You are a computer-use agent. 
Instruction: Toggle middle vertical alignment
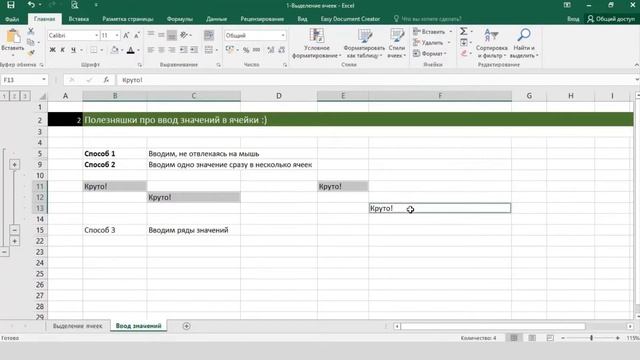[161, 35]
